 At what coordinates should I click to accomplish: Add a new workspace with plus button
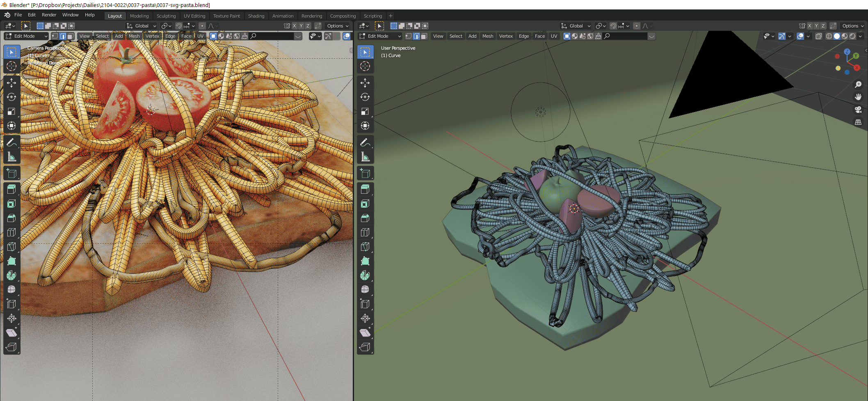(391, 16)
